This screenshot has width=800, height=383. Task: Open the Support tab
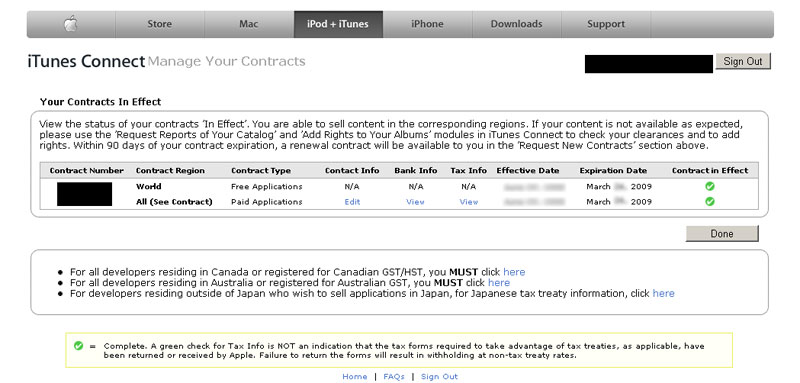tap(606, 24)
